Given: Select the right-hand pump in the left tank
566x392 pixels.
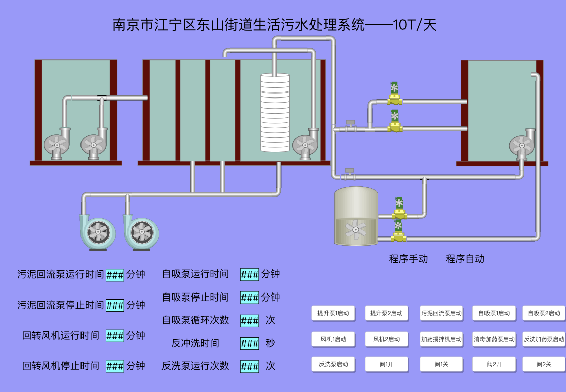Looking at the screenshot, I should 94,144.
